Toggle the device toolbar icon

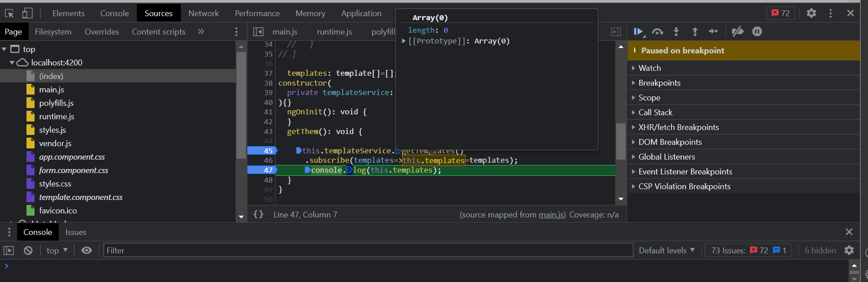coord(27,13)
